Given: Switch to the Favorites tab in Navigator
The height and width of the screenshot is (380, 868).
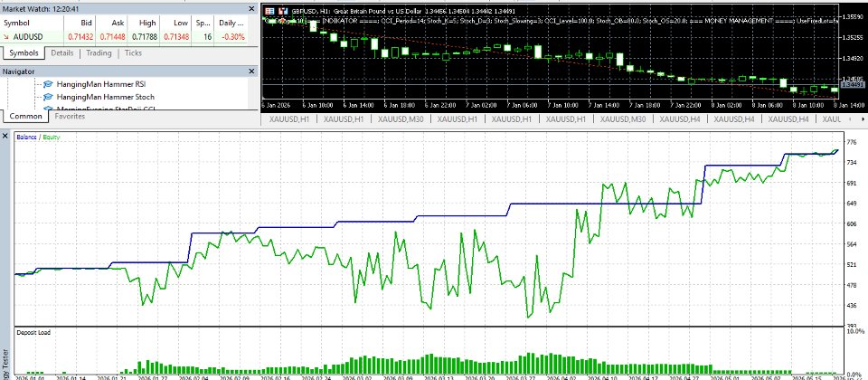Looking at the screenshot, I should (x=70, y=117).
